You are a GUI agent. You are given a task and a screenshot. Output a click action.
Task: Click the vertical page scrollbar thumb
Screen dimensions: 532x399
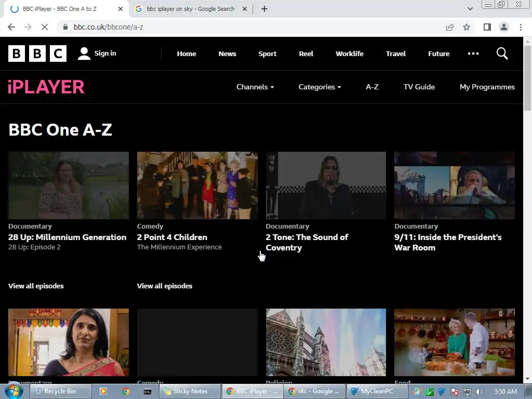coord(527,78)
